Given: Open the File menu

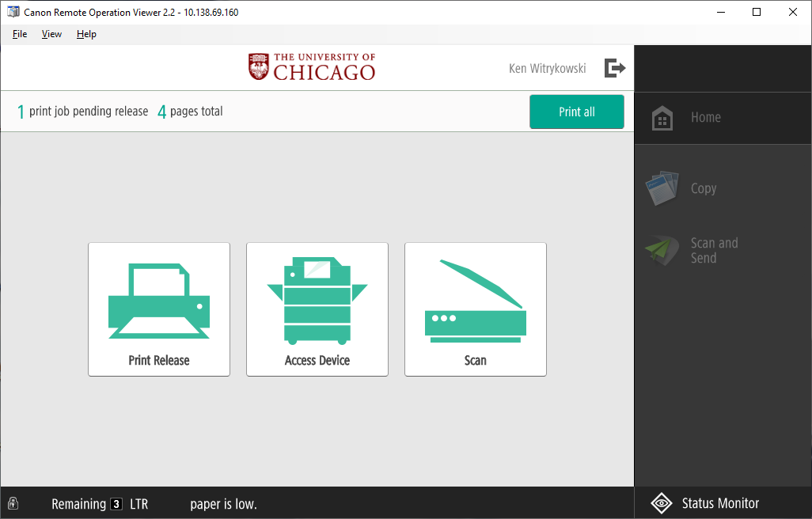Looking at the screenshot, I should point(19,34).
